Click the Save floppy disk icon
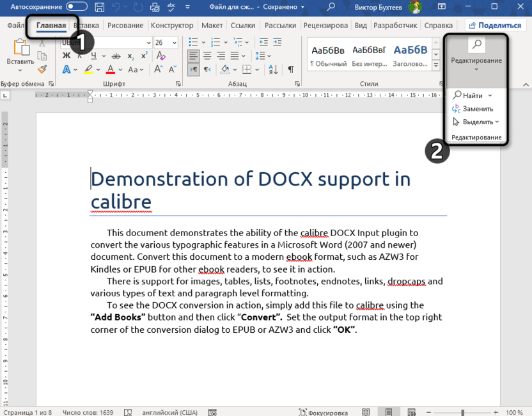The image size is (532, 416). (100, 7)
